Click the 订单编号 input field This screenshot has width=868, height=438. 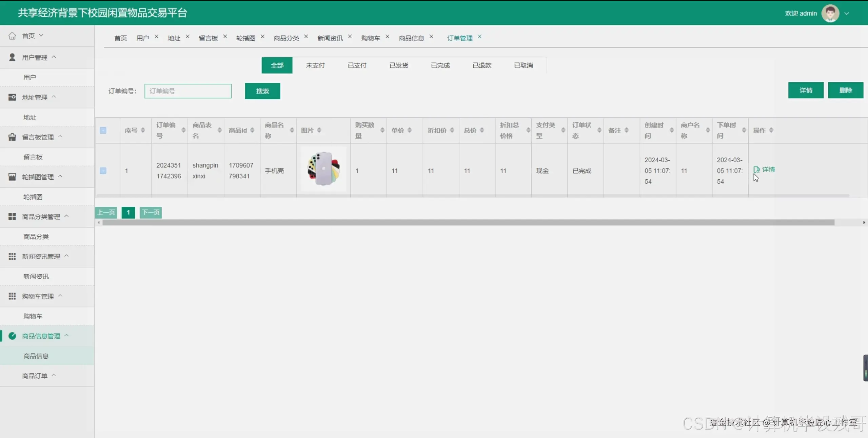188,91
